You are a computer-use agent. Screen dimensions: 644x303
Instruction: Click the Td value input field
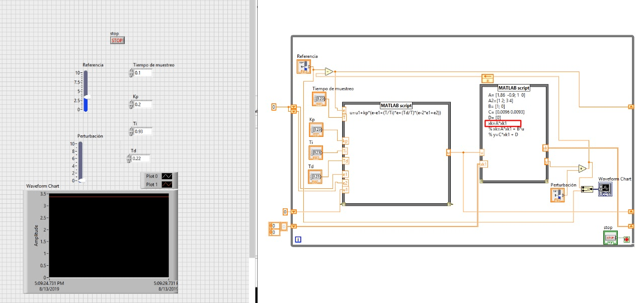point(141,159)
